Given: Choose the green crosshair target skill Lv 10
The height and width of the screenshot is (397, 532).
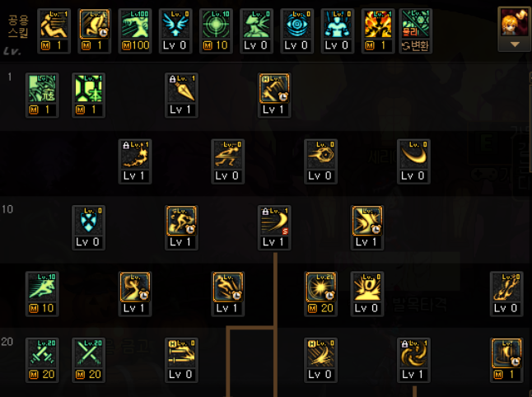Looking at the screenshot, I should (216, 30).
